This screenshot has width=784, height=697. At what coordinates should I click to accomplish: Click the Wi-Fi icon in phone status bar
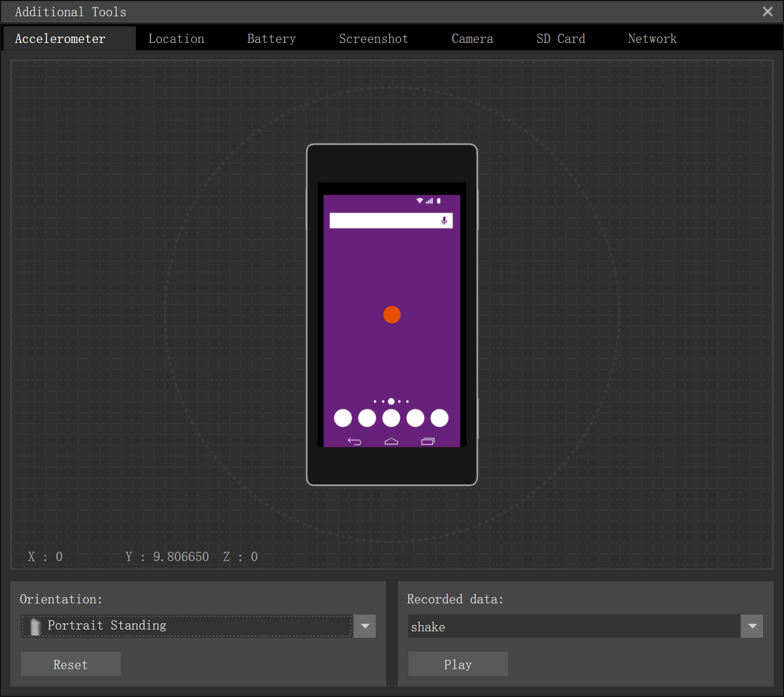tap(419, 201)
